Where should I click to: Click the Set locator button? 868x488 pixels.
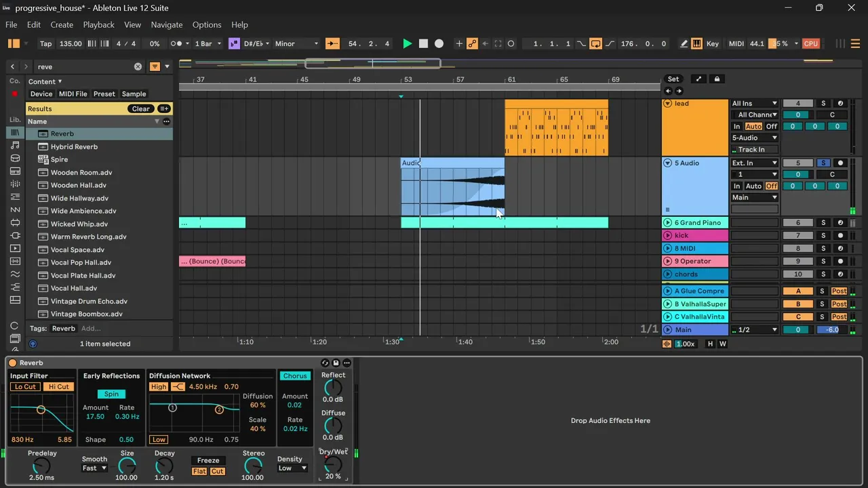point(673,79)
